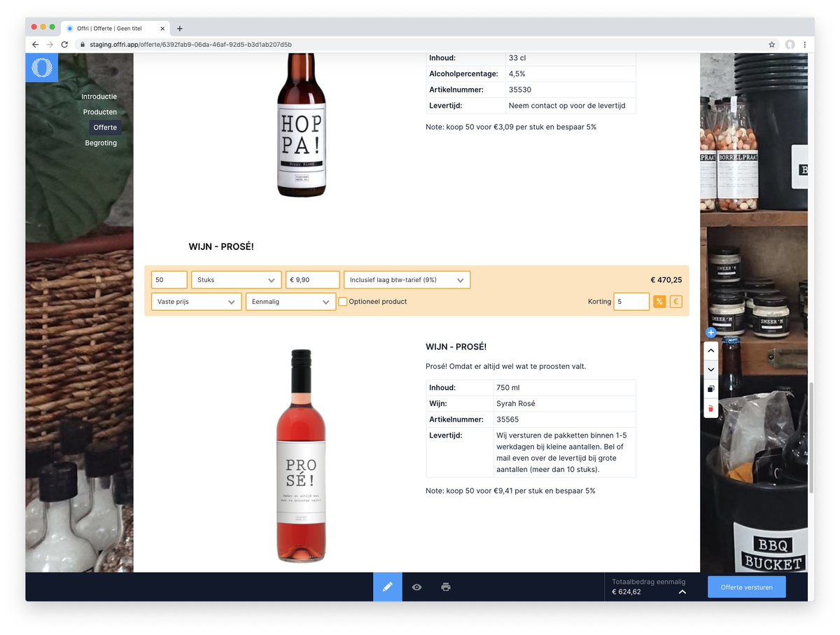Viewport: 840px width, 635px height.
Task: Click Prosé description sentence
Action: coord(505,366)
